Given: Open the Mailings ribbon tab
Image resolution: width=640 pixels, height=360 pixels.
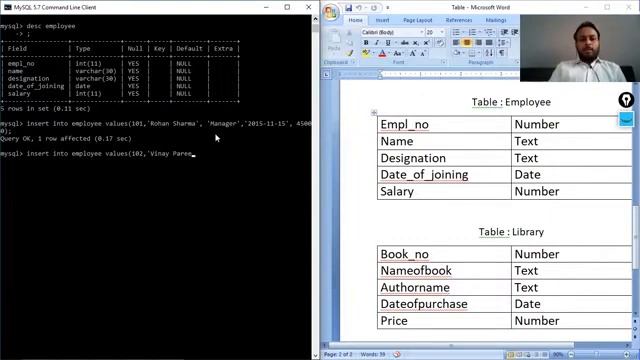Looking at the screenshot, I should 496,20.
